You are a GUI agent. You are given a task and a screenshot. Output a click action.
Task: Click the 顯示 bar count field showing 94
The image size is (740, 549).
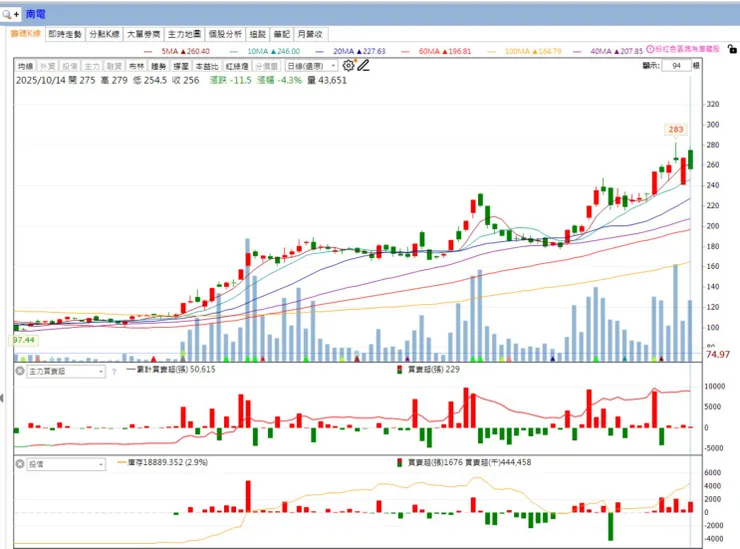pos(676,66)
